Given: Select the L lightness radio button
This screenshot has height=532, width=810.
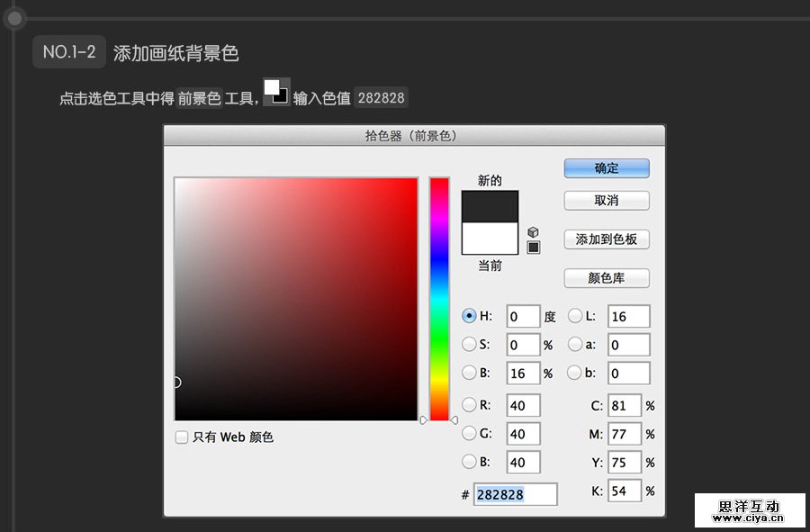Looking at the screenshot, I should (x=576, y=316).
